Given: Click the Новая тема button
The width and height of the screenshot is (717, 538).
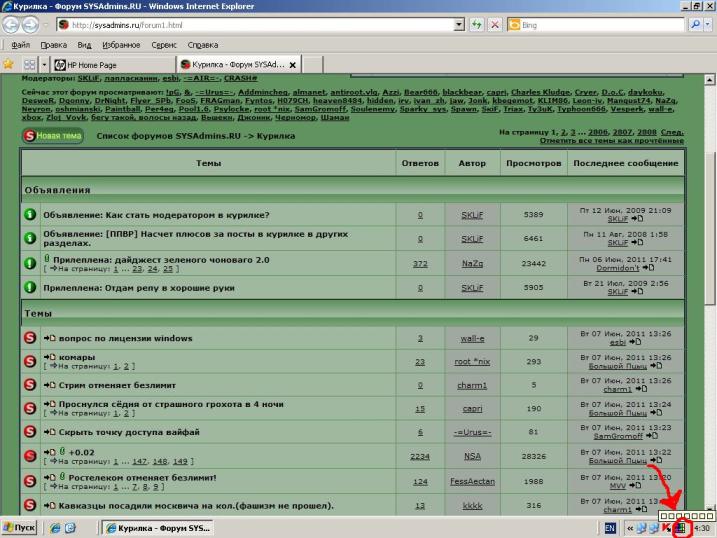Looking at the screenshot, I should pyautogui.click(x=53, y=136).
